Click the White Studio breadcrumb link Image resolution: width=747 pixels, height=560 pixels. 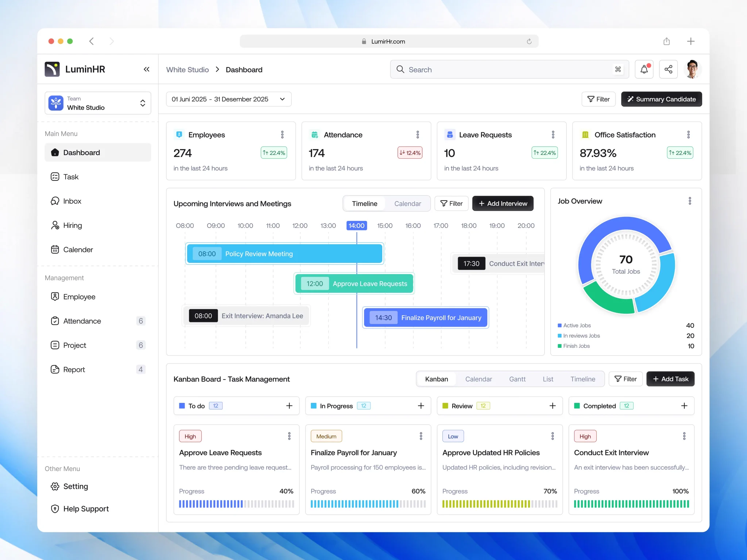(187, 70)
